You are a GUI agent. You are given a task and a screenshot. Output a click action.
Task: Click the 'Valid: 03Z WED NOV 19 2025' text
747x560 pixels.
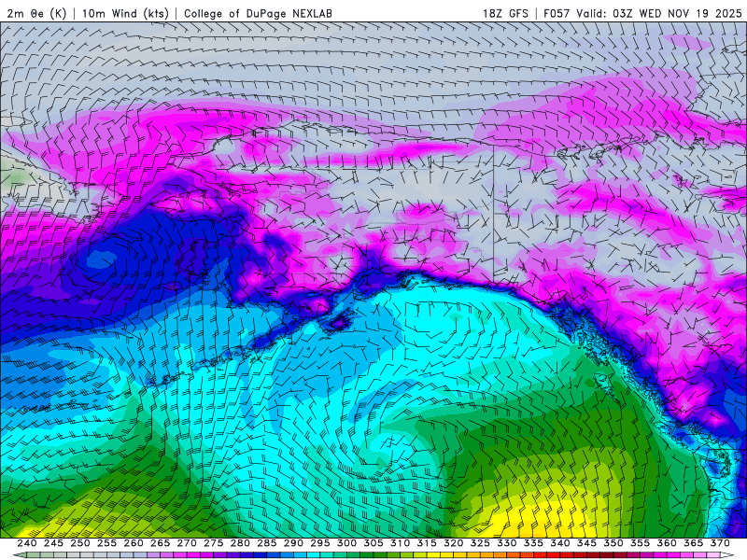pyautogui.click(x=659, y=13)
